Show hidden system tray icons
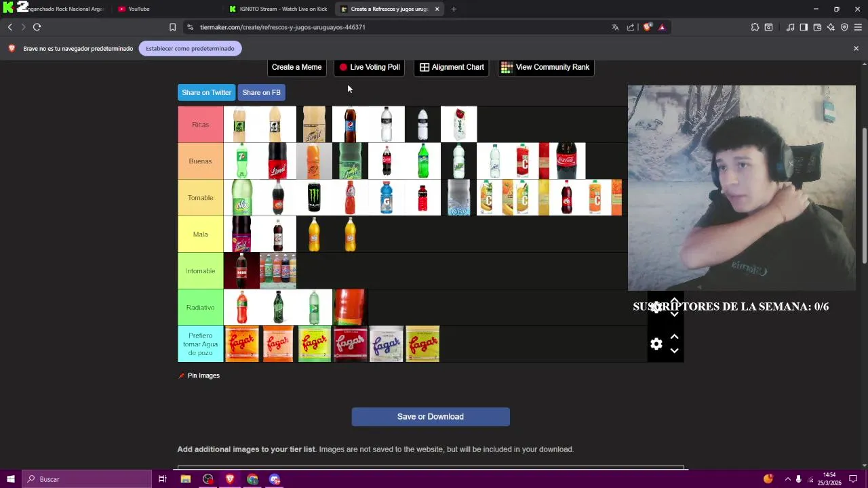868x488 pixels. pyautogui.click(x=787, y=479)
